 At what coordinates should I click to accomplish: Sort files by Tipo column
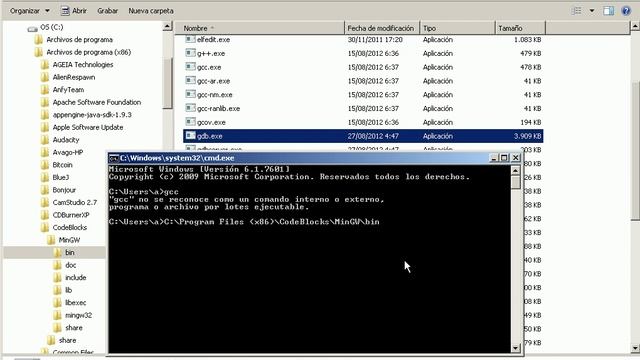point(457,28)
